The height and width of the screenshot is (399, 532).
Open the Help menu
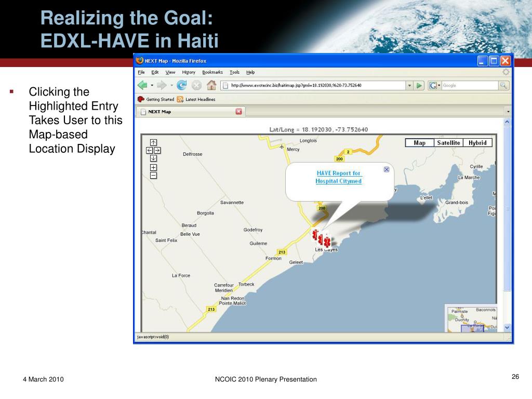pos(250,72)
